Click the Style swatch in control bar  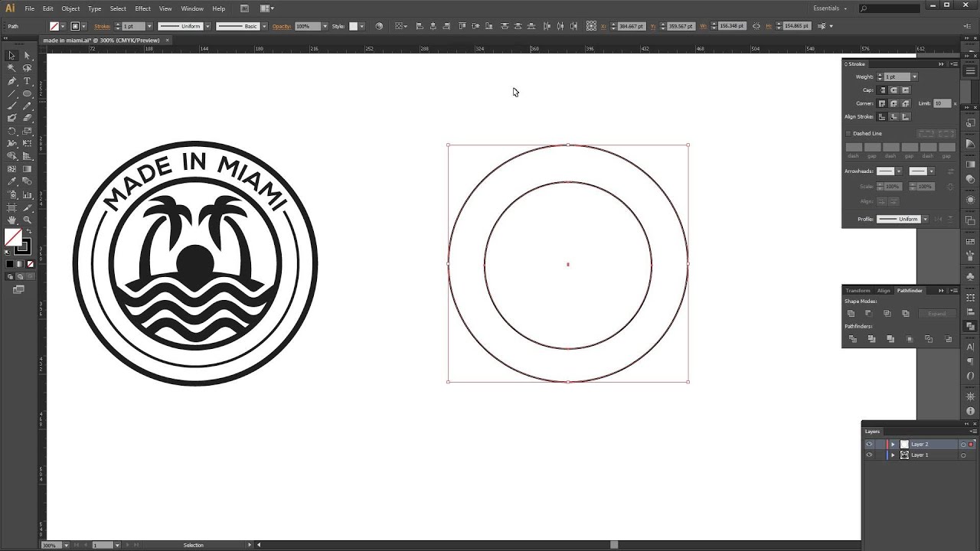pyautogui.click(x=354, y=26)
